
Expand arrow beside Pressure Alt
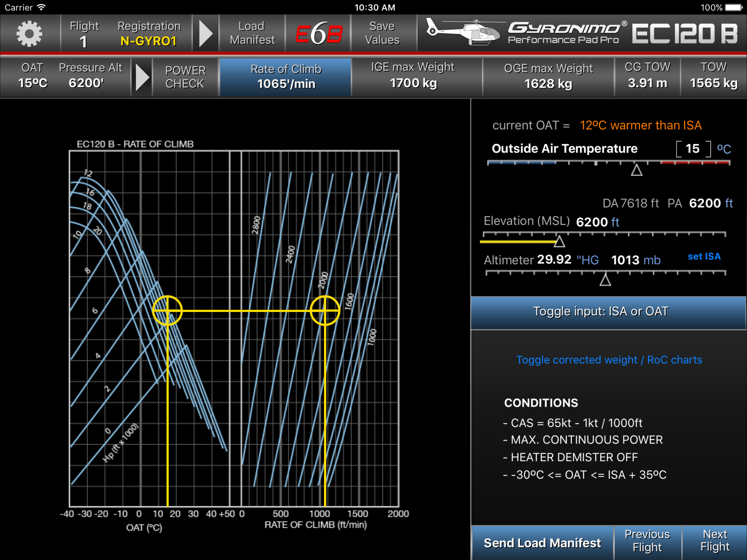142,77
